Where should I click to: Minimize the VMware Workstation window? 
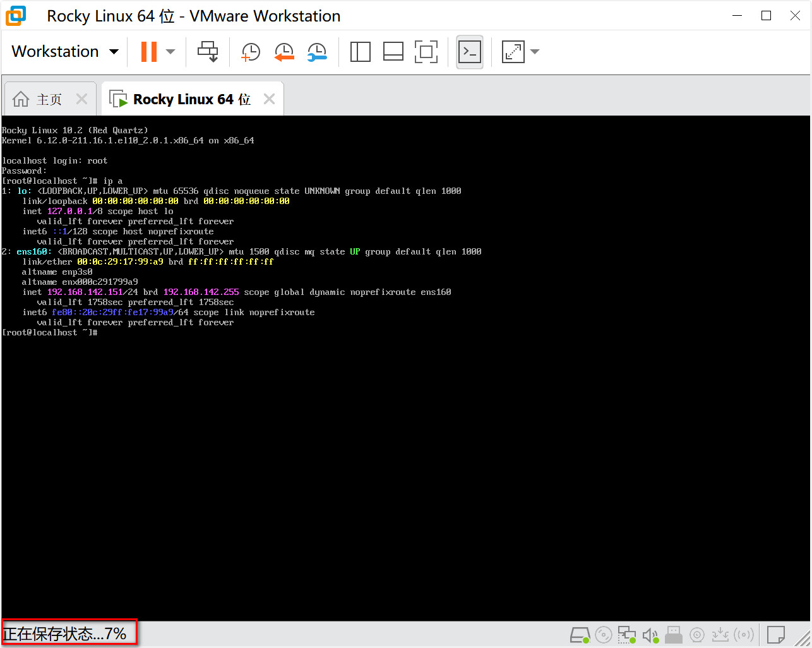pyautogui.click(x=737, y=16)
